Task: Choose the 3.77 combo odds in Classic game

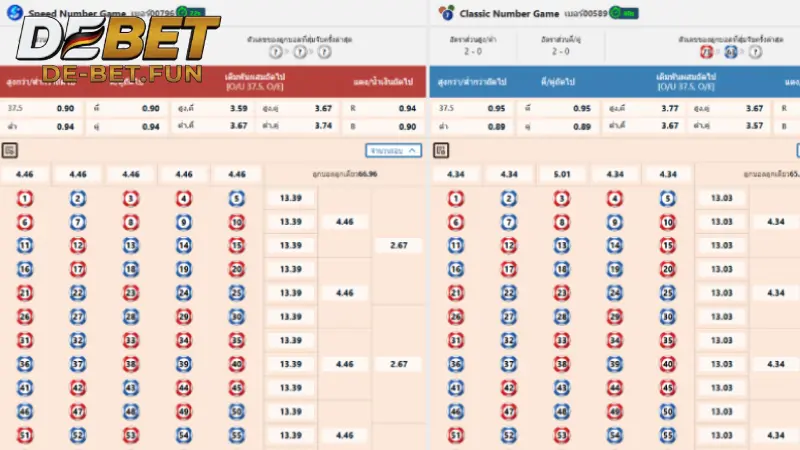Action: pos(643,108)
